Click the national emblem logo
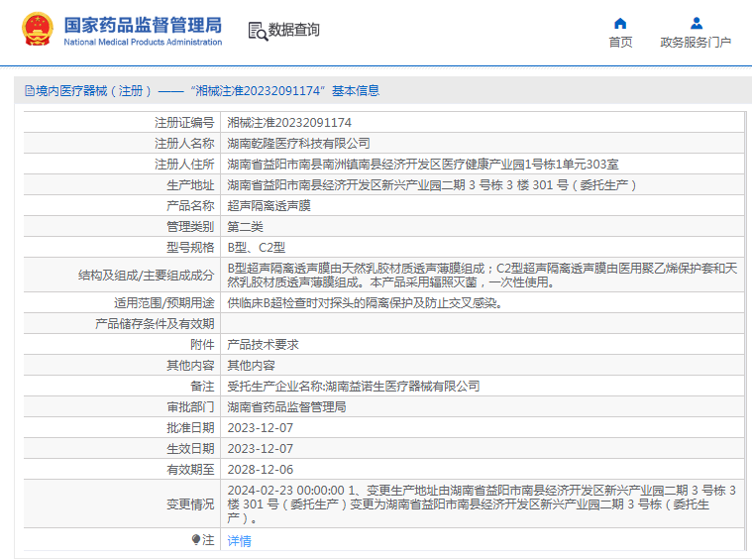The height and width of the screenshot is (560, 752). coord(38,30)
